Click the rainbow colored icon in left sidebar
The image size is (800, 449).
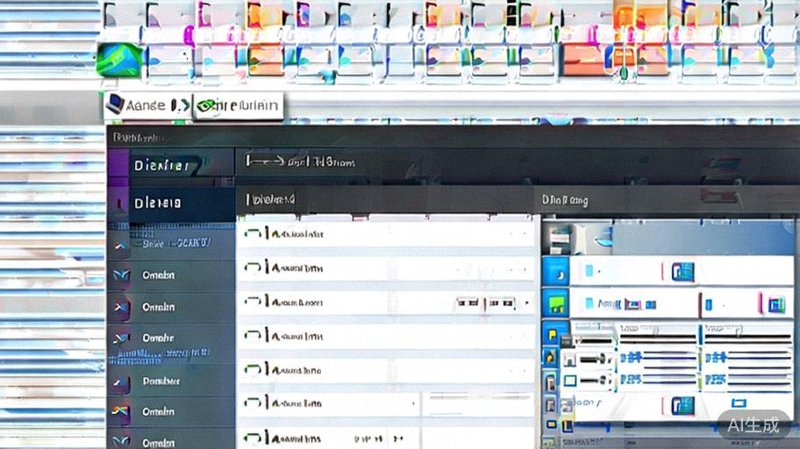[x=120, y=411]
